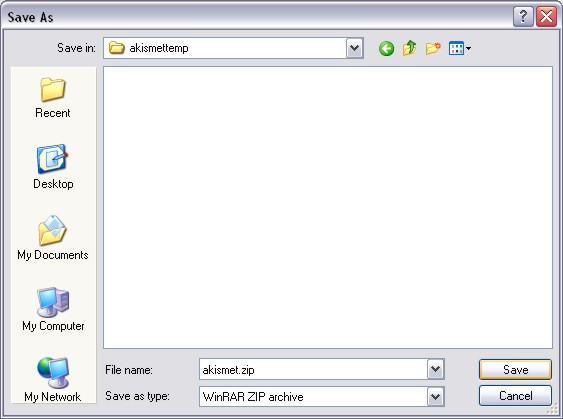
Task: Open the View Menu icon
Action: pos(460,48)
